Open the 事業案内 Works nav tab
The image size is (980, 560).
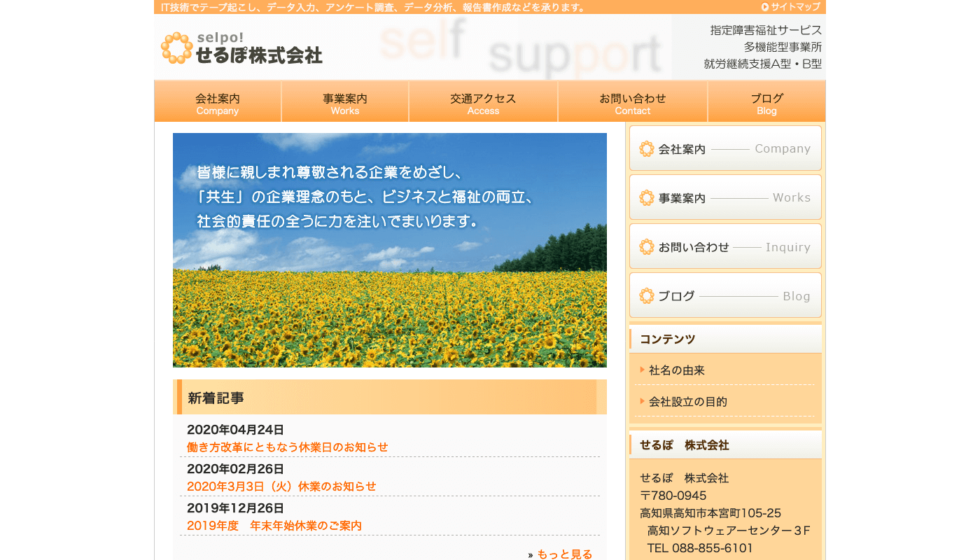tap(345, 102)
